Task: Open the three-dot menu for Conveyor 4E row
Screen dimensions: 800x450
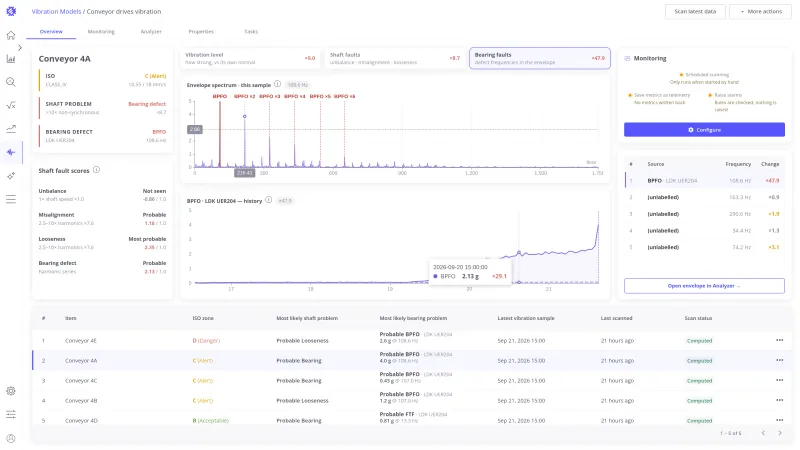Action: click(x=780, y=340)
